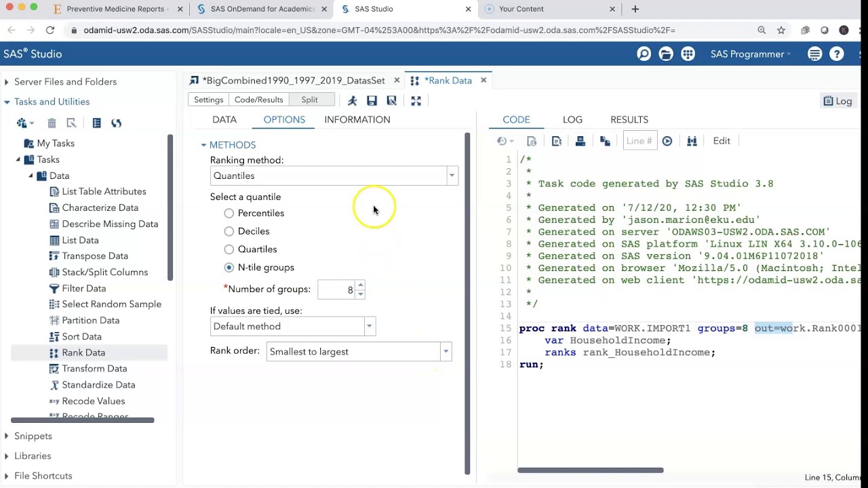Screen dimensions: 868x488
Task: Click the trash delete icon in Tasks pane
Action: (52, 123)
